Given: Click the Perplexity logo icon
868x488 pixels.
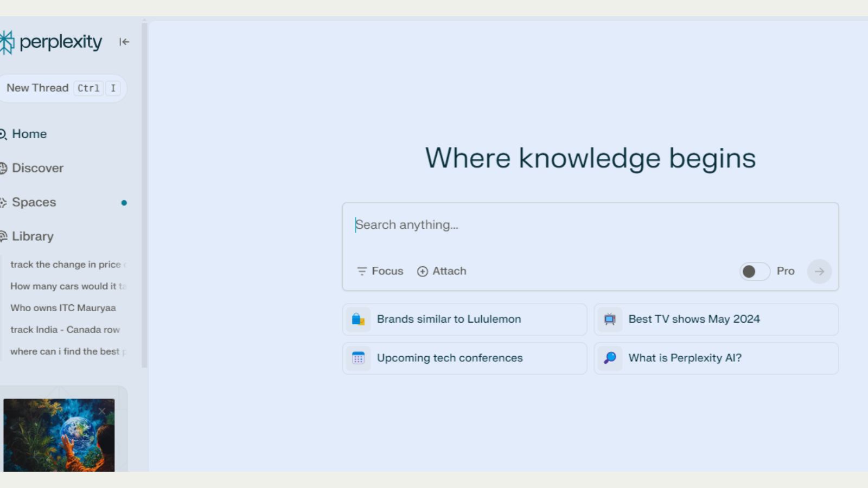Looking at the screenshot, I should pyautogui.click(x=7, y=42).
